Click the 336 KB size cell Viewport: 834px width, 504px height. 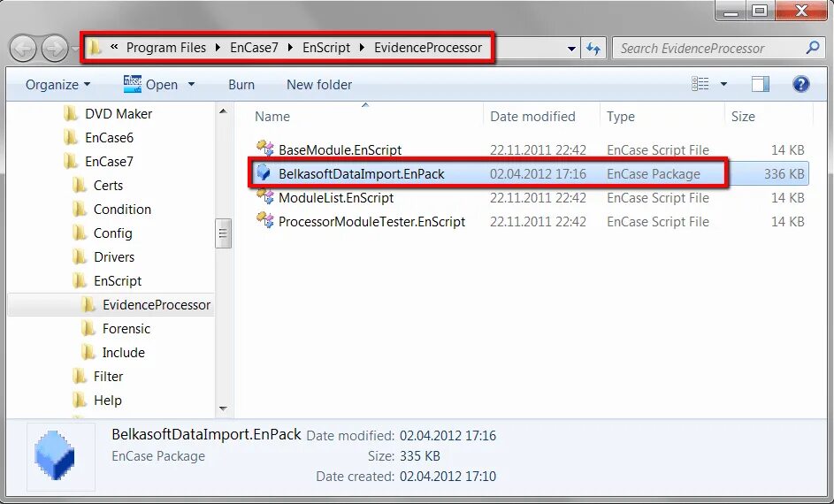[x=784, y=174]
